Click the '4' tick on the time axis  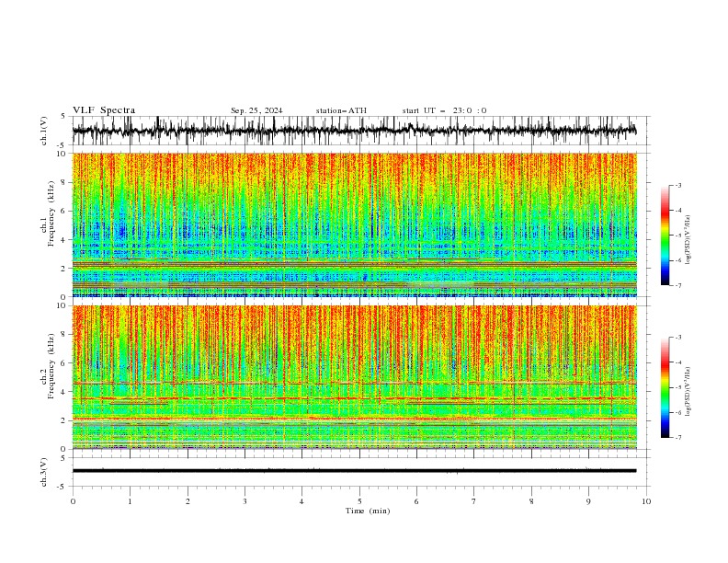point(301,501)
